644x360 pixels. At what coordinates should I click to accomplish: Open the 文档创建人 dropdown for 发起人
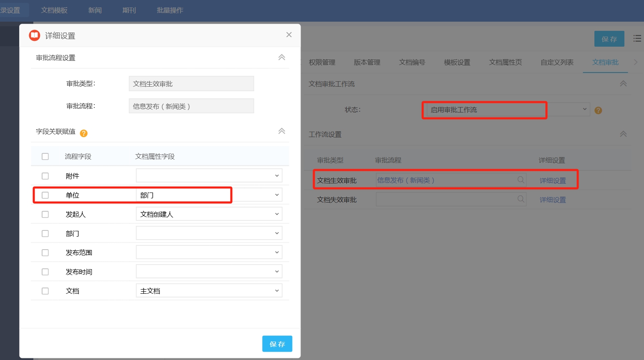[x=209, y=214]
